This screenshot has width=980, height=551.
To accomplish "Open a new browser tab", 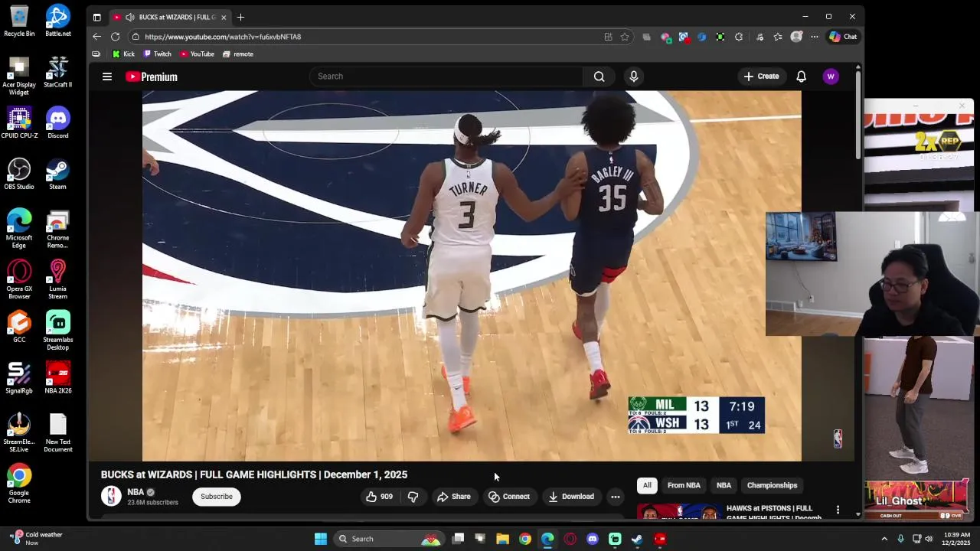I will pyautogui.click(x=240, y=17).
